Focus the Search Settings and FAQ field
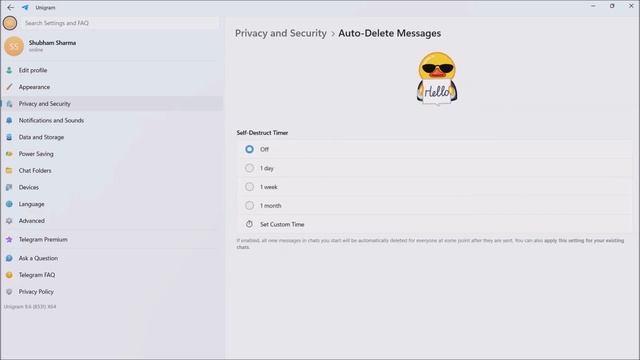 tap(121, 23)
